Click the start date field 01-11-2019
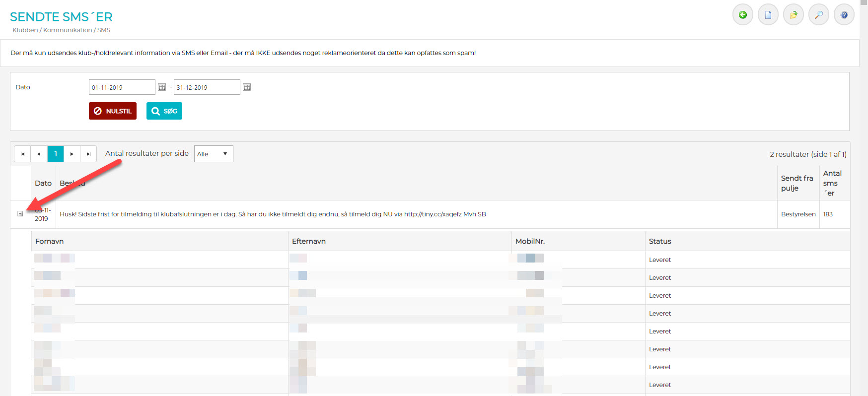 122,87
